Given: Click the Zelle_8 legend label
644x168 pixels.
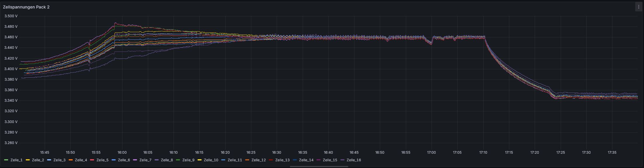Looking at the screenshot, I should (167, 160).
